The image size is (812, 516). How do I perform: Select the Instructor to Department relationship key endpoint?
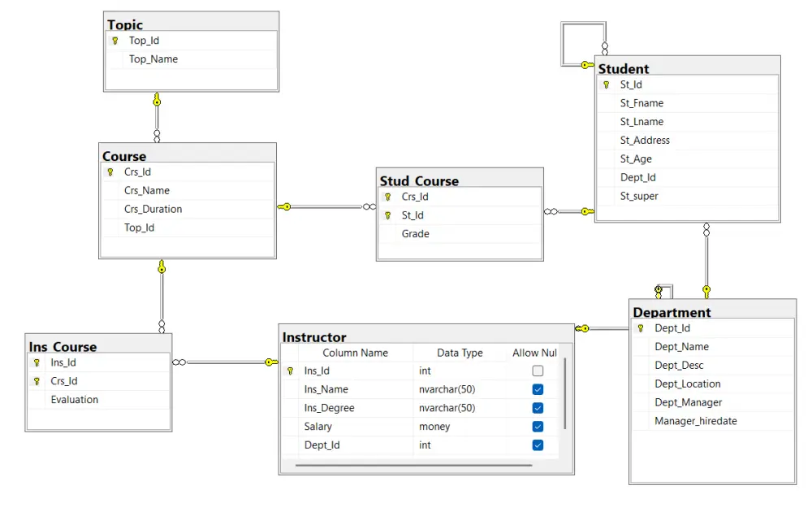[582, 328]
